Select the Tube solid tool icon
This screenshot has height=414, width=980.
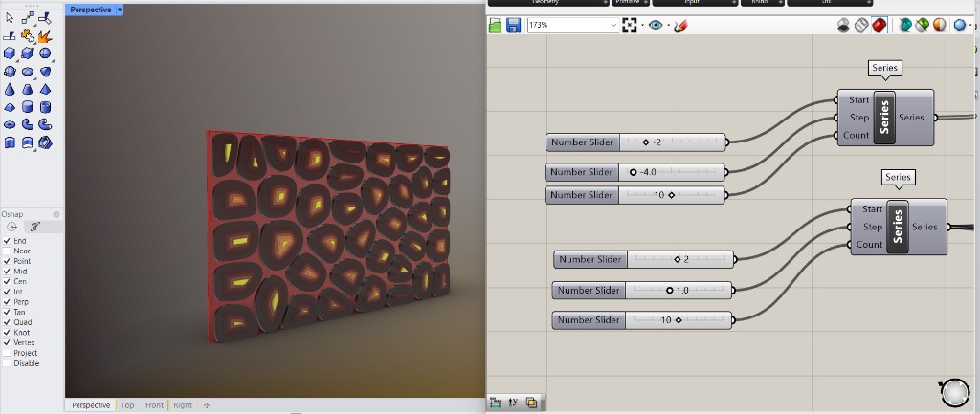(x=45, y=107)
